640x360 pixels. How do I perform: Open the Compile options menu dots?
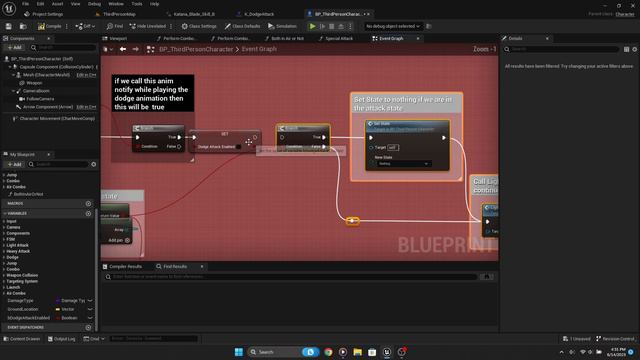(68, 26)
